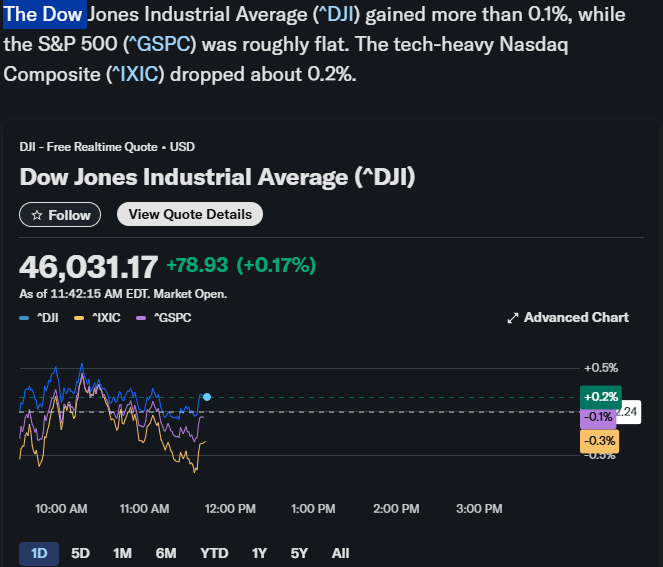Choose the 5Y chart range
663x567 pixels.
299,553
